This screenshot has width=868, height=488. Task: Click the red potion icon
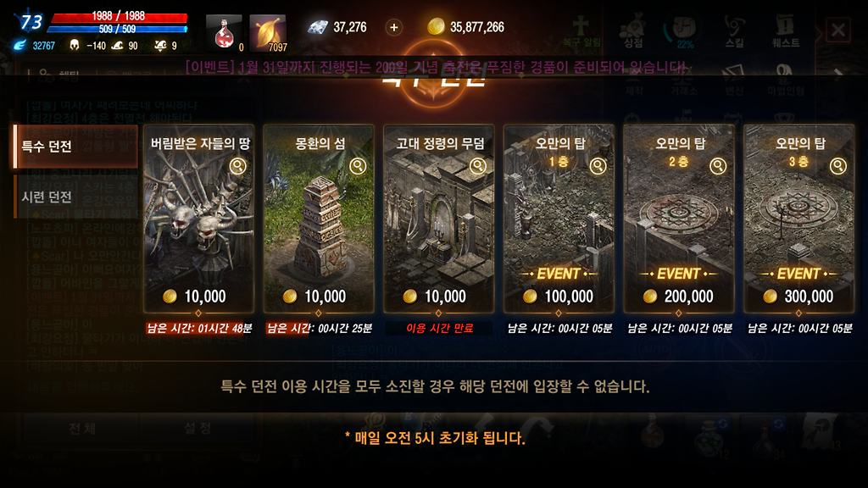pos(224,33)
